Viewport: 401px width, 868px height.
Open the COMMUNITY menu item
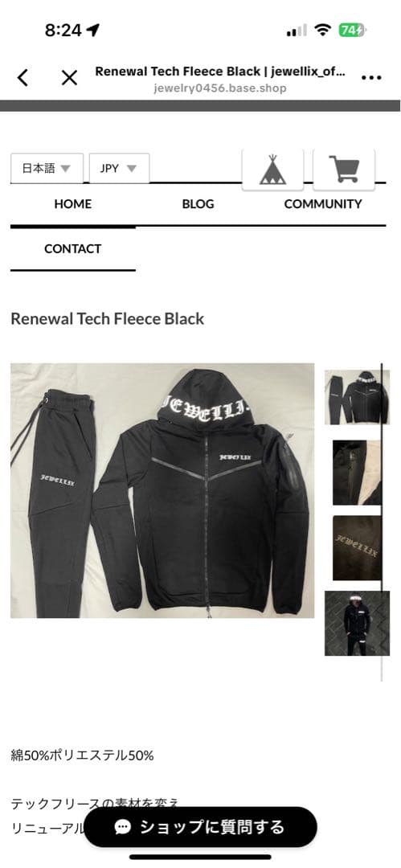(x=323, y=203)
